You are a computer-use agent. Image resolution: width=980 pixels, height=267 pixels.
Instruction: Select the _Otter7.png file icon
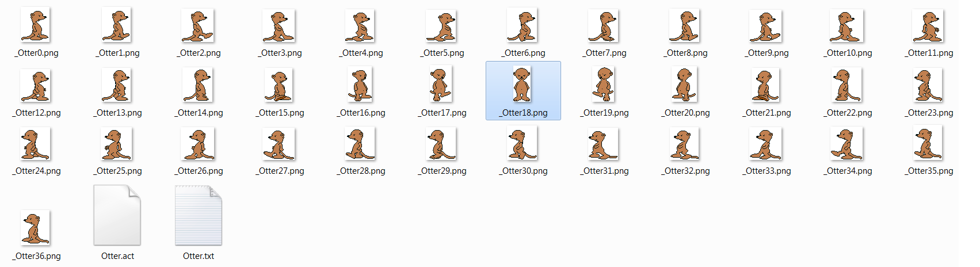click(604, 26)
